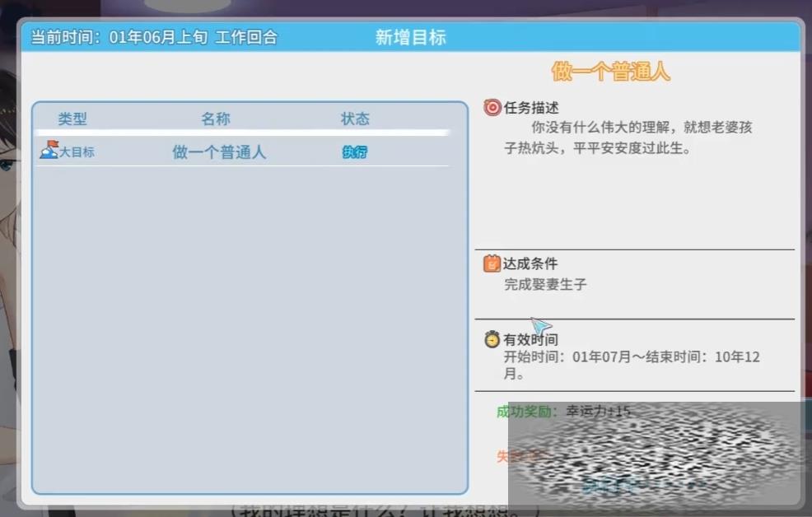Viewport: 812px width, 517px height.
Task: Click the flag icon beside 大目标
Action: point(49,150)
